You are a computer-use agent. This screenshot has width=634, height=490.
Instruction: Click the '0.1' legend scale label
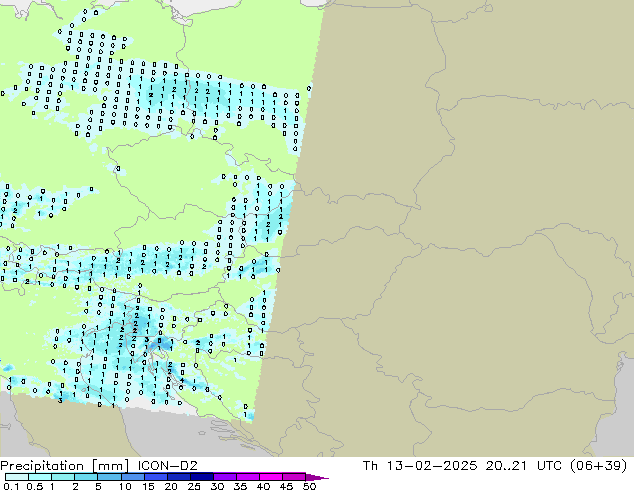click(11, 486)
